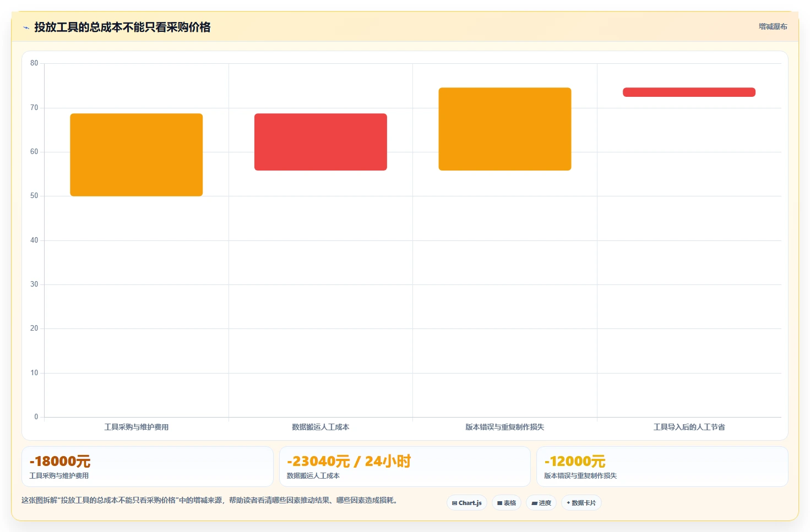
Task: Click the y-axis tick label 0
Action: pyautogui.click(x=36, y=417)
